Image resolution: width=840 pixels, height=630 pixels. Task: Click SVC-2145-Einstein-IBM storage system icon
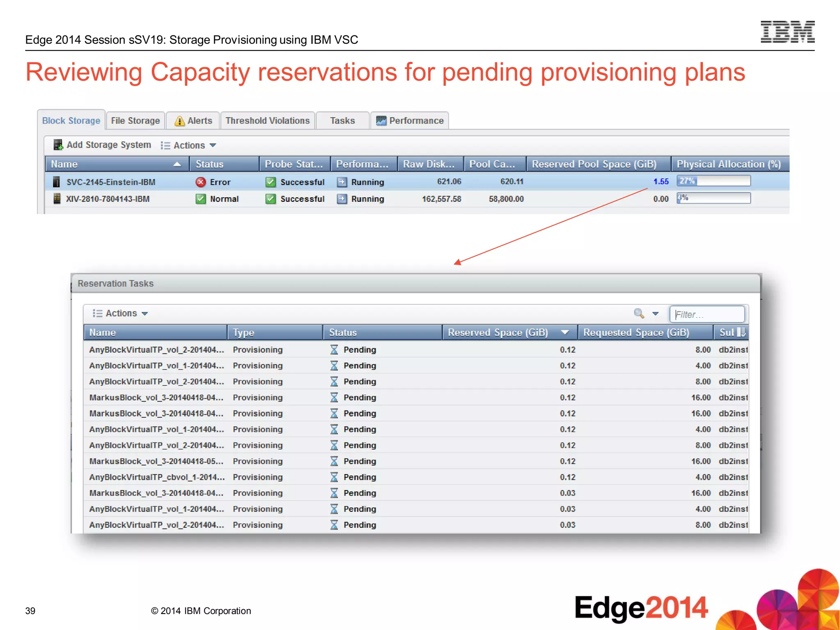[57, 182]
